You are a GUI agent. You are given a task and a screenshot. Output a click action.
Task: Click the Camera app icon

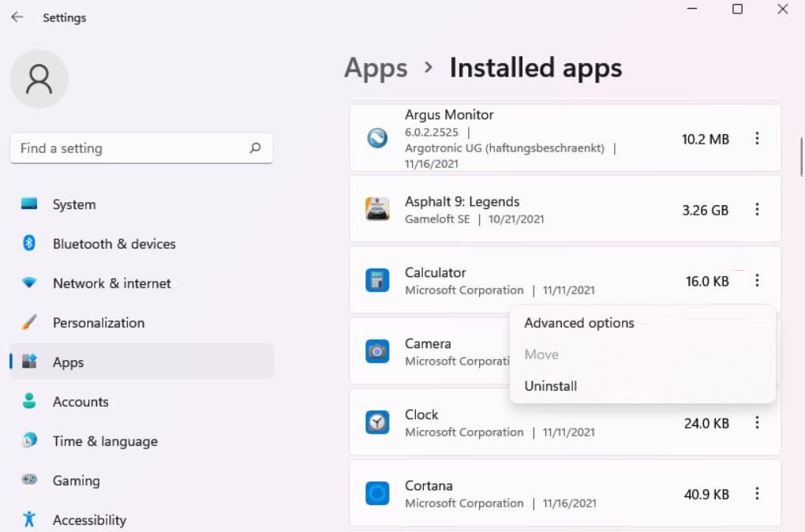(x=377, y=351)
